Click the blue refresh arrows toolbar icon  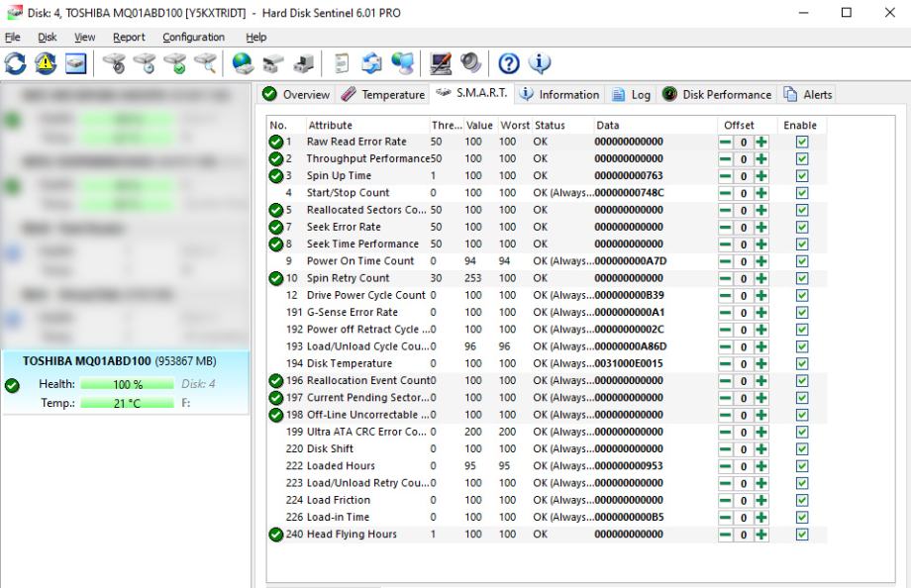(17, 65)
